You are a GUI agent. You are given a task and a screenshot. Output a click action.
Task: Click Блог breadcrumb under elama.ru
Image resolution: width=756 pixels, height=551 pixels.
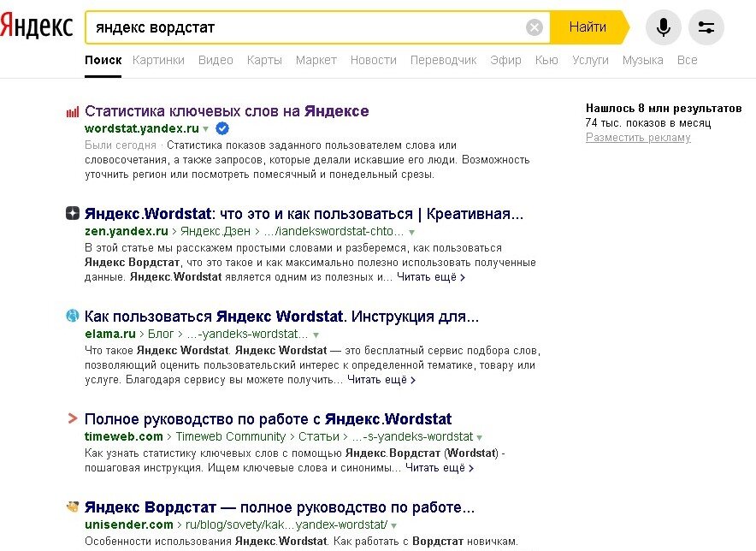click(x=161, y=334)
